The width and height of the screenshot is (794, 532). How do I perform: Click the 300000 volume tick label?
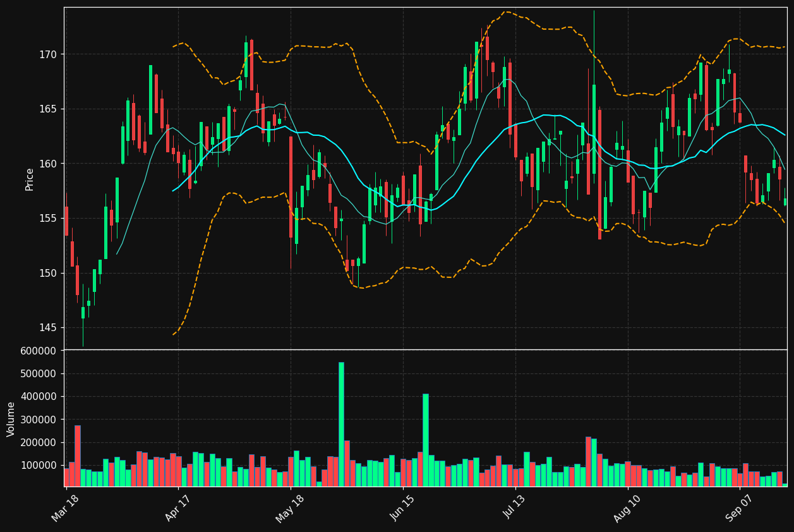tap(38, 420)
